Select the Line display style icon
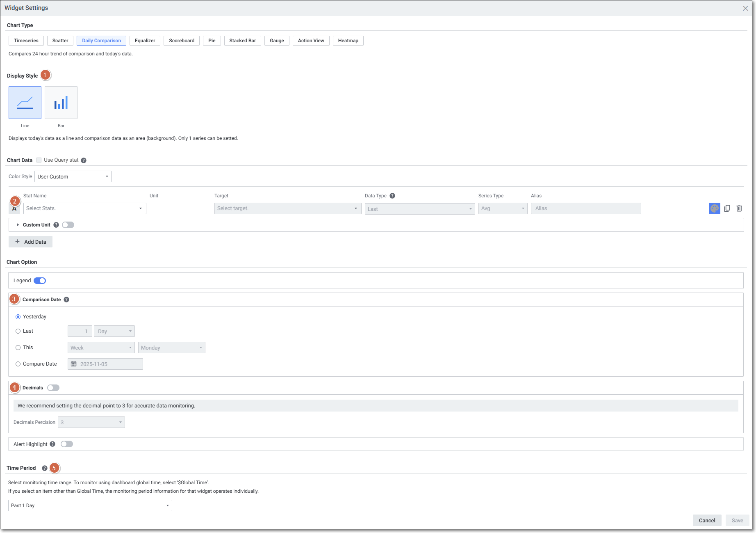Screen dimensions: 756x533 [25, 103]
